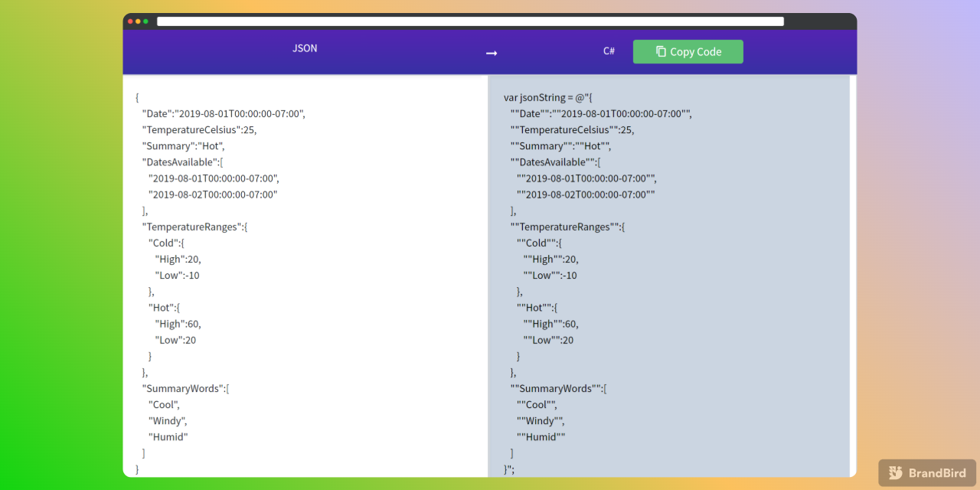Viewport: 980px width, 490px height.
Task: Click the red traffic light dot
Action: coord(130,21)
